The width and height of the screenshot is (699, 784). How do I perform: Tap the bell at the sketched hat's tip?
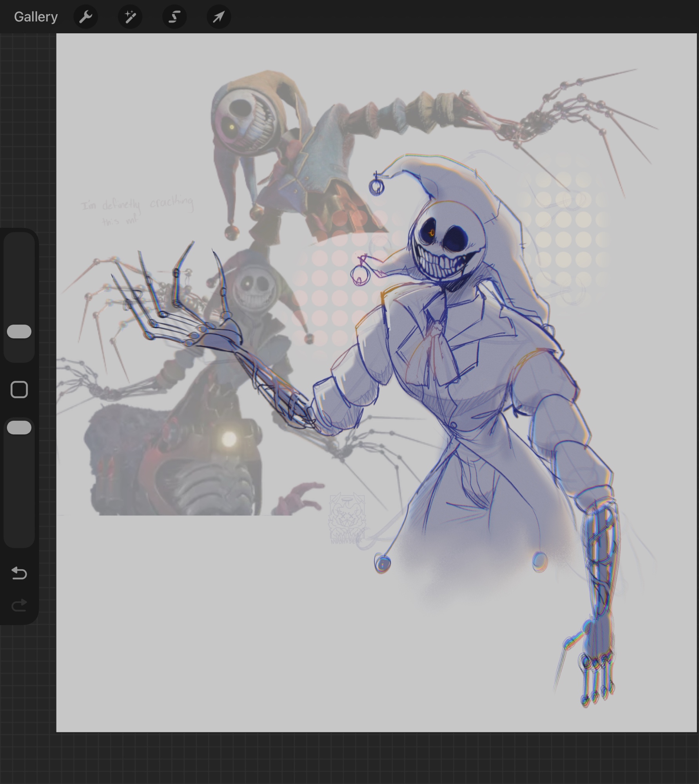[x=376, y=187]
